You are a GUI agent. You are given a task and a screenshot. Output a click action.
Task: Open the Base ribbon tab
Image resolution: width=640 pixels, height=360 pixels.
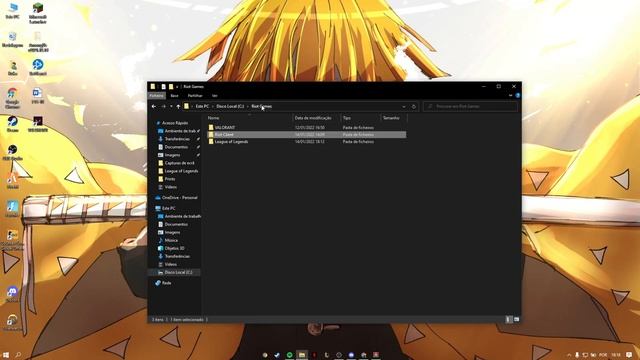(174, 96)
